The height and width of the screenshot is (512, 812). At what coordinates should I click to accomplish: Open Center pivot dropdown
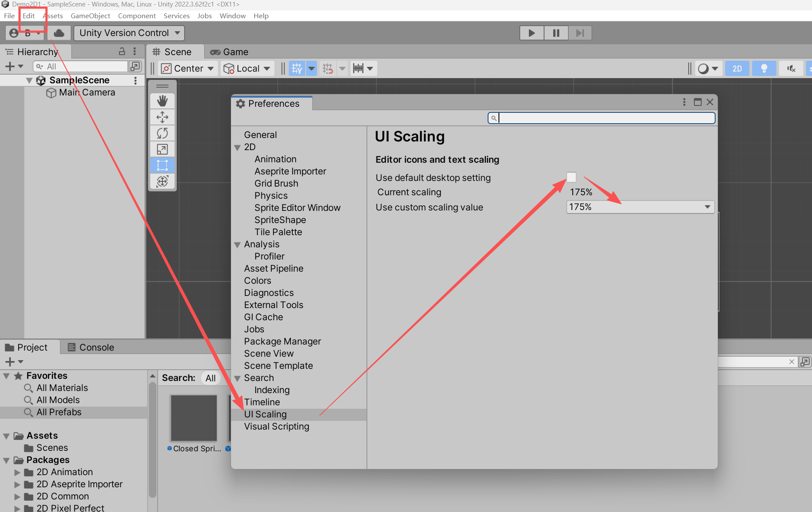point(188,69)
